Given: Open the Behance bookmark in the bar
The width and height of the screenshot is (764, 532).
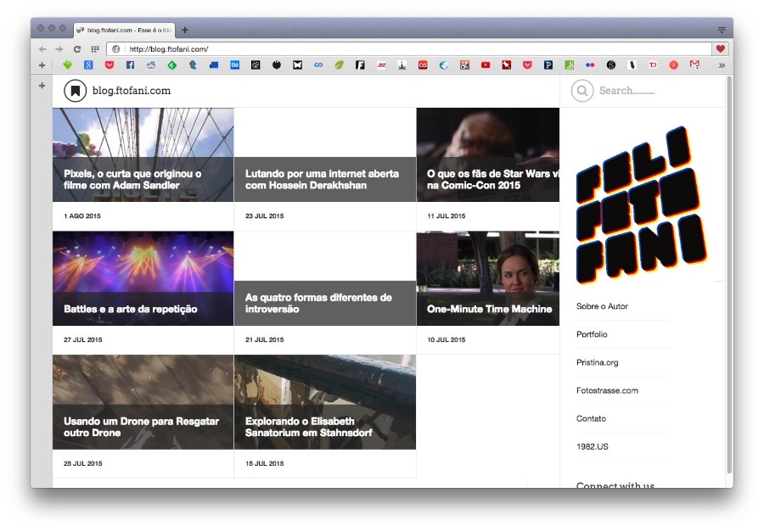Looking at the screenshot, I should coord(235,64).
